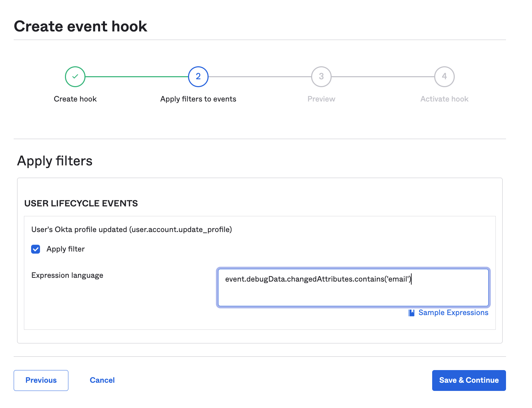532x408 pixels.
Task: Click the step 2 circle indicator
Action: click(x=198, y=77)
